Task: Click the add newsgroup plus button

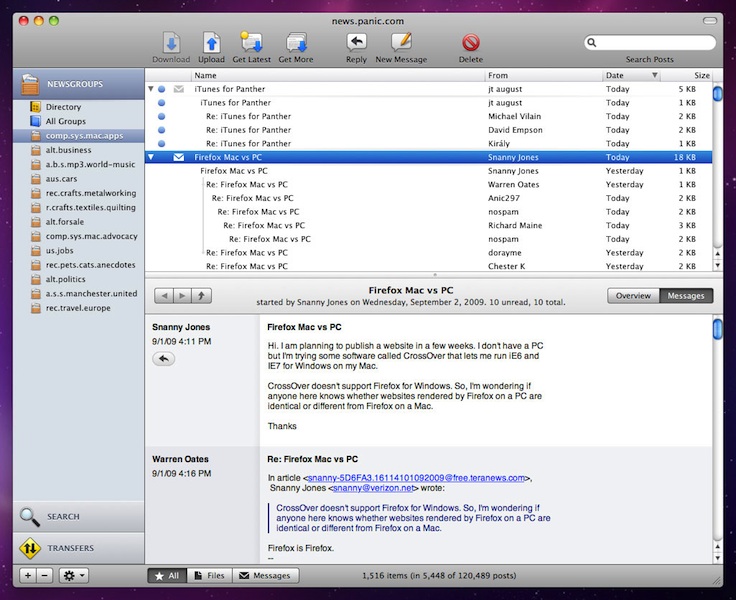Action: [x=29, y=576]
